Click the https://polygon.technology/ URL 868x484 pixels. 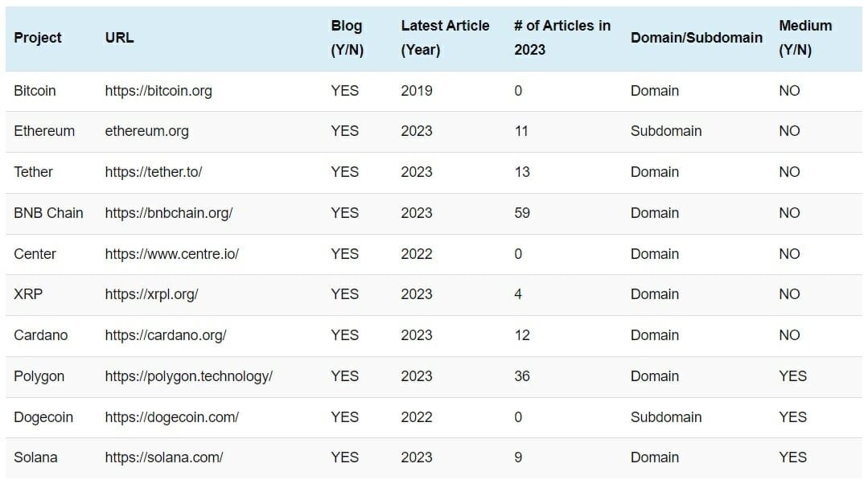point(188,376)
